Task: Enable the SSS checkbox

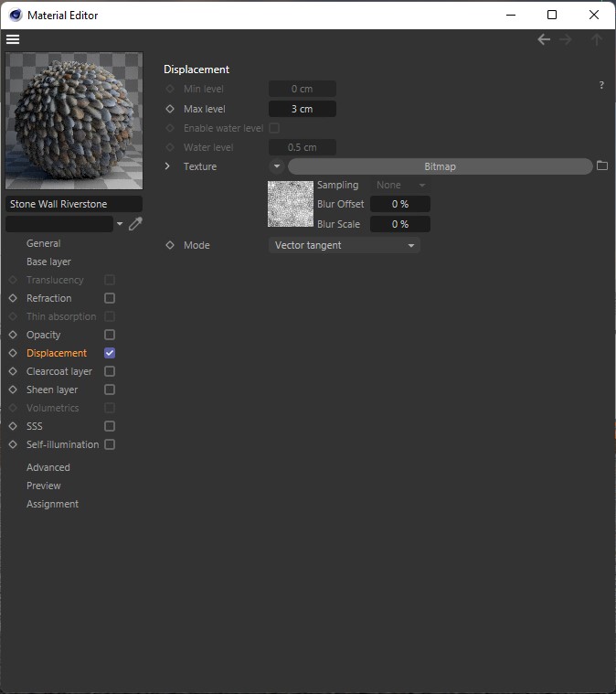Action: (110, 426)
